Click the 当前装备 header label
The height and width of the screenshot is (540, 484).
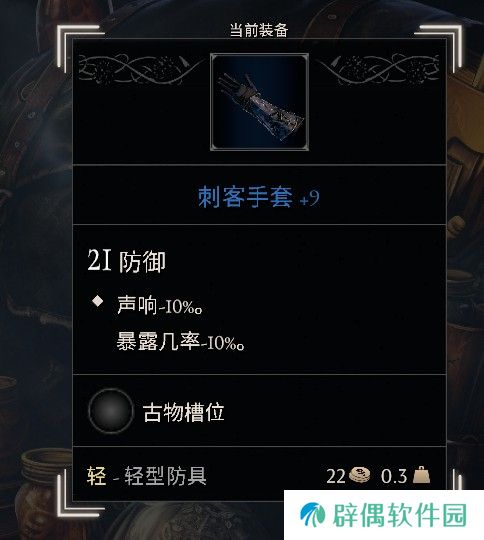point(259,30)
